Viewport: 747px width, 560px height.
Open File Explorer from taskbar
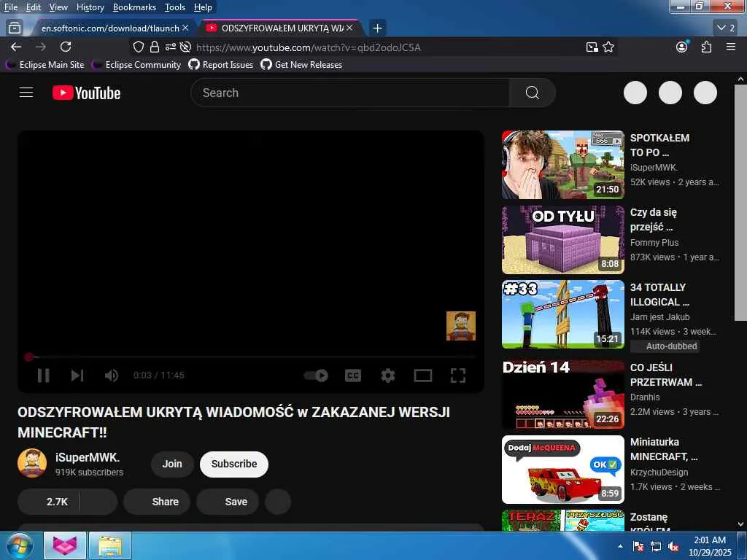(x=110, y=545)
